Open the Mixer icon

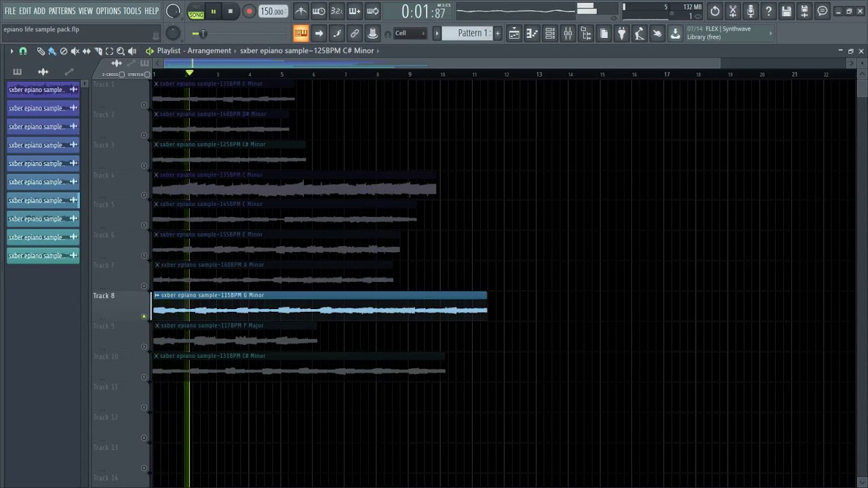coord(568,33)
